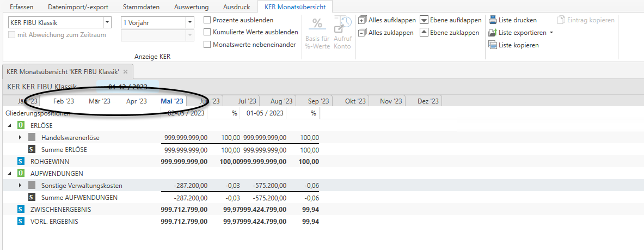This screenshot has width=644, height=250.
Task: Select the Aug '23 month tab
Action: click(282, 101)
